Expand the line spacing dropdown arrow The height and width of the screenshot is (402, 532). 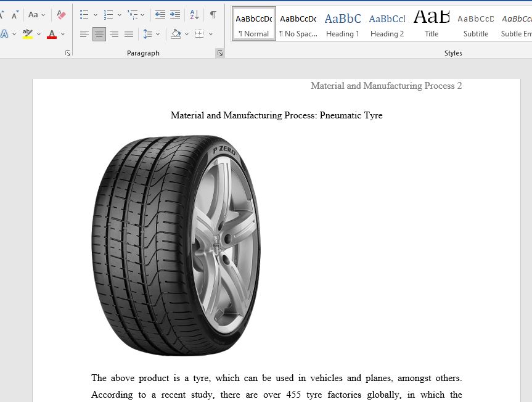click(158, 34)
